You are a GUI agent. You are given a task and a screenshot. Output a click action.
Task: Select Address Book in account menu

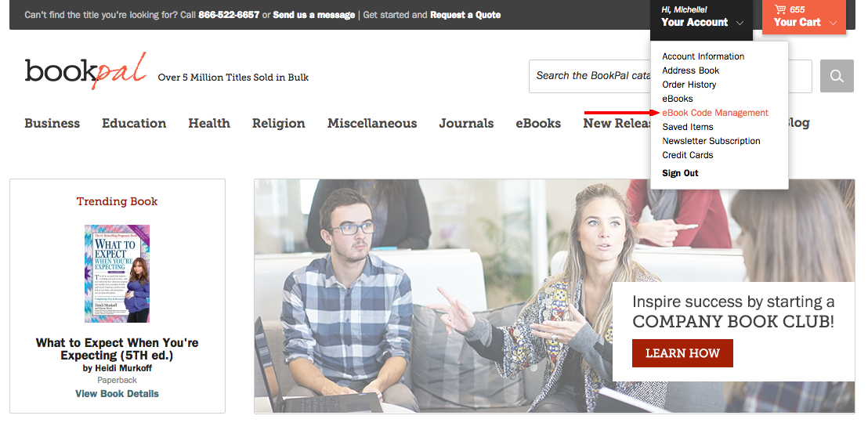(691, 70)
